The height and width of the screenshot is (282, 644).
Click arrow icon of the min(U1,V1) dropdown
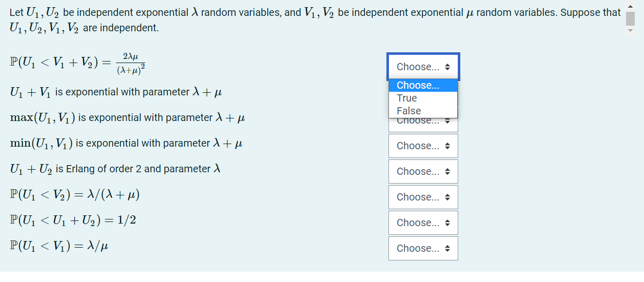point(447,146)
